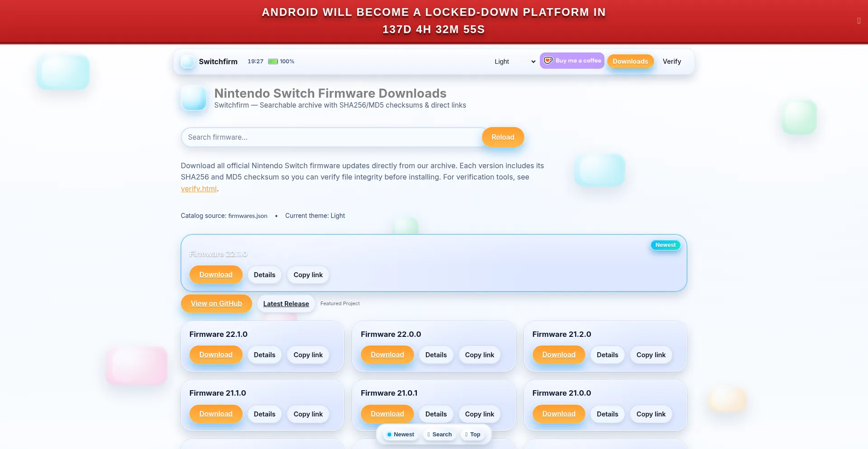Viewport: 868px width, 449px height.
Task: Open the Downloads nav tab
Action: point(630,61)
